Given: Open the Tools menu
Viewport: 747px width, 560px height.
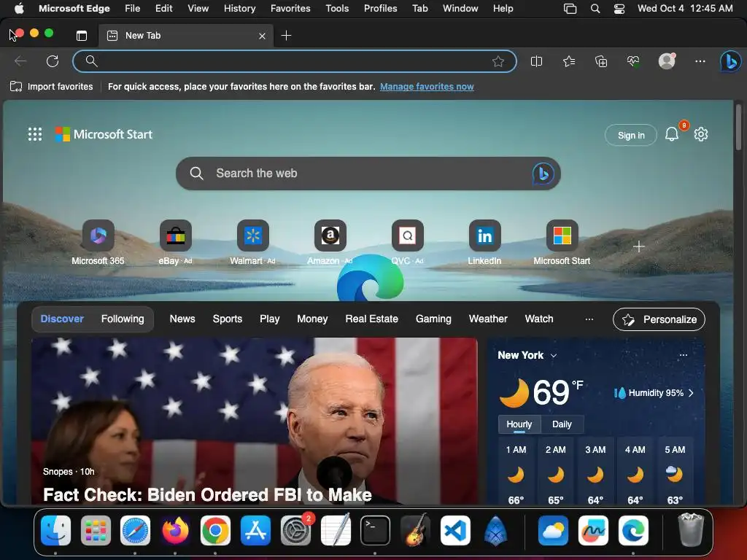Looking at the screenshot, I should 337,9.
